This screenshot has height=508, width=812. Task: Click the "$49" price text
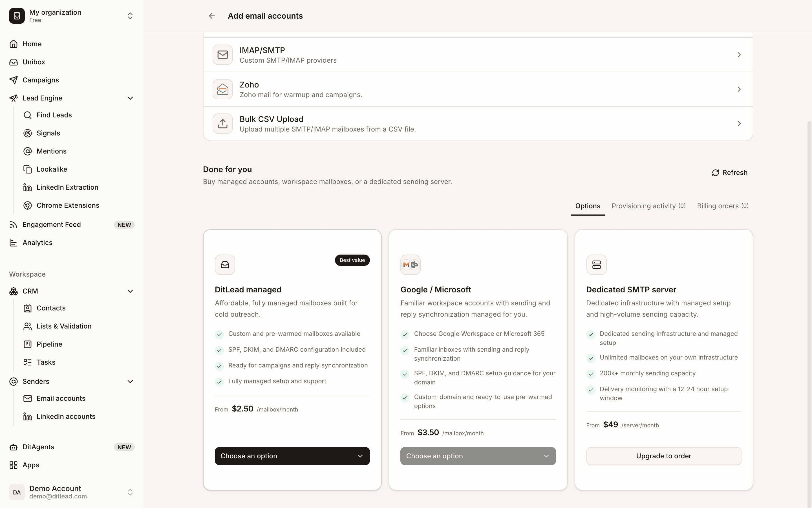pos(611,425)
